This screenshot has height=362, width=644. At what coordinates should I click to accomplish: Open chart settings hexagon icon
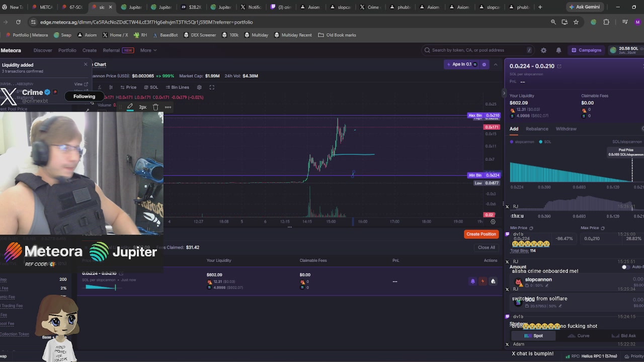tap(199, 87)
